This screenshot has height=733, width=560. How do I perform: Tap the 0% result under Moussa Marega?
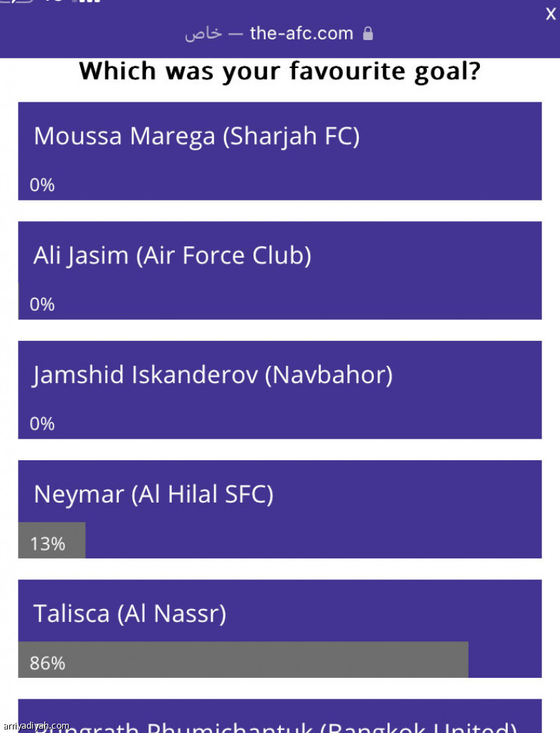(x=42, y=185)
